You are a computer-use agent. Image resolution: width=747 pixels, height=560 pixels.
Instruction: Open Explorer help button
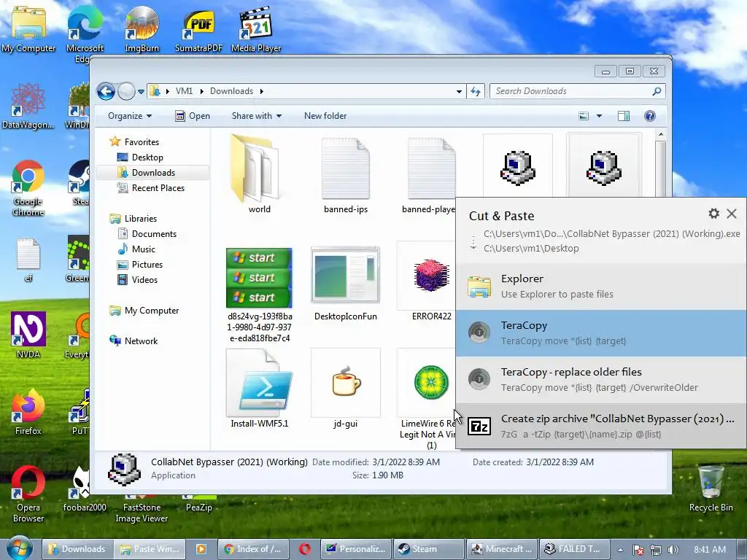point(650,116)
